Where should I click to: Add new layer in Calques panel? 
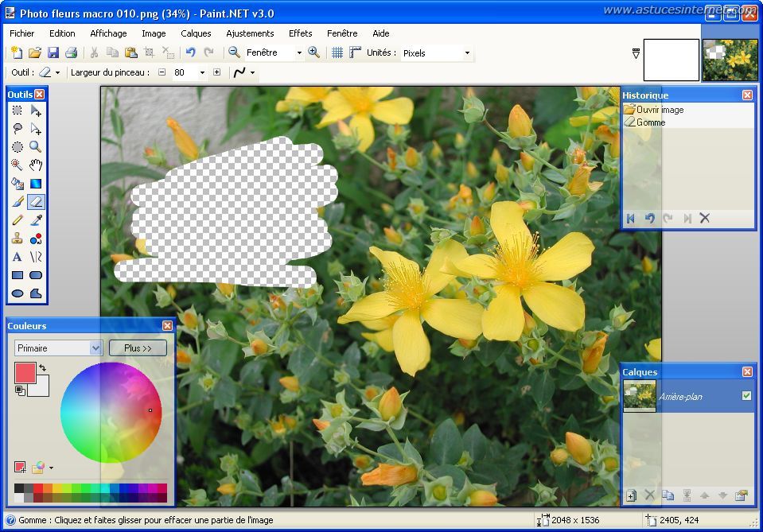(631, 495)
